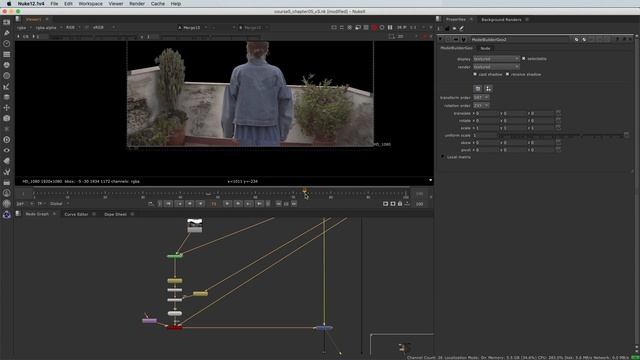Click the bottom purple icon in left toolbar
640x360 pixels.
coord(7,215)
